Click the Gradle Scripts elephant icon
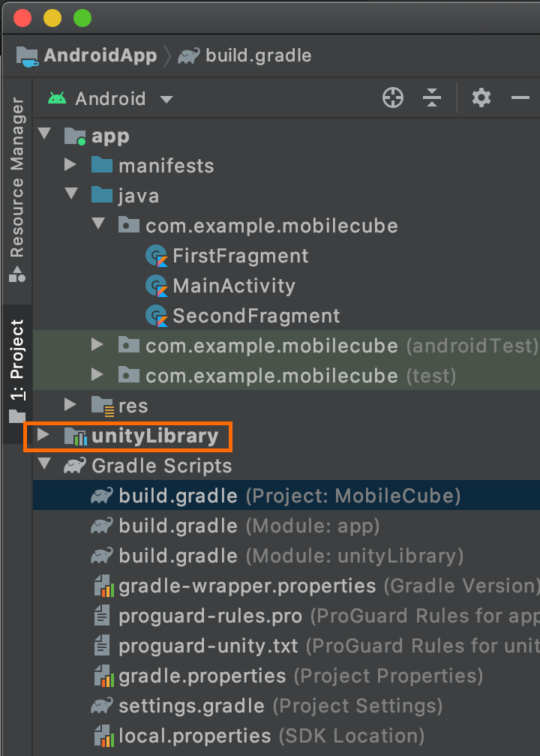Image resolution: width=540 pixels, height=756 pixels. pyautogui.click(x=75, y=466)
